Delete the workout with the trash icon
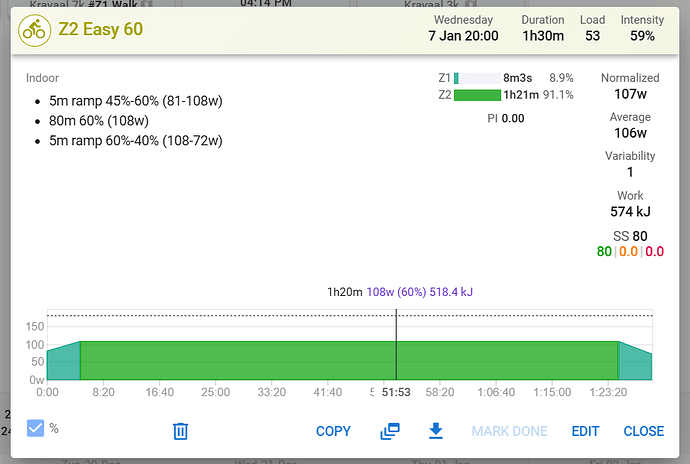Viewport: 690px width, 464px height. pos(180,431)
